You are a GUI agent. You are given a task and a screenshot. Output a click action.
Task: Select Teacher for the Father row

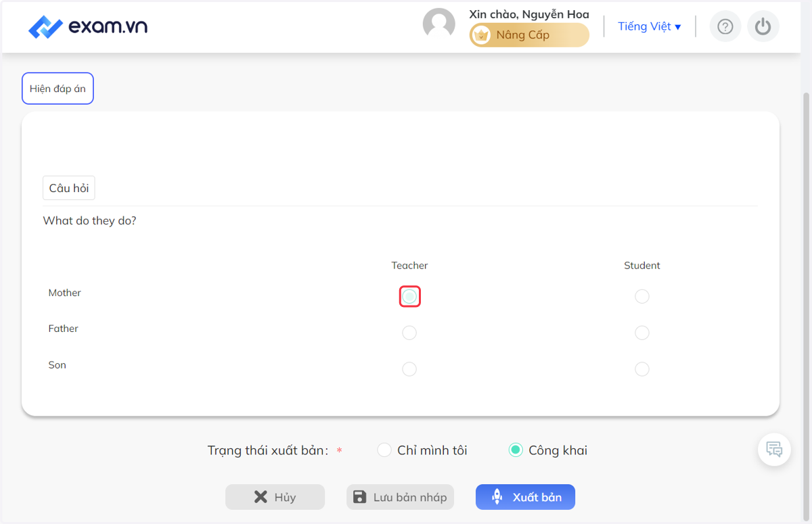pyautogui.click(x=409, y=333)
